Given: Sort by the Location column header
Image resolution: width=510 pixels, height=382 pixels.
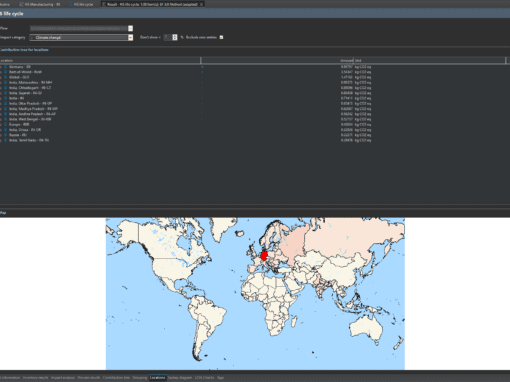Looking at the screenshot, I should (100, 61).
